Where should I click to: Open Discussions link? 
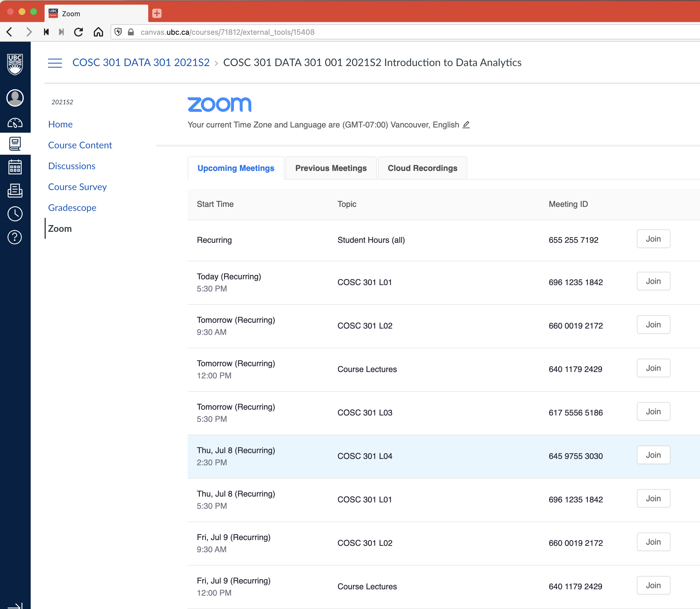72,166
